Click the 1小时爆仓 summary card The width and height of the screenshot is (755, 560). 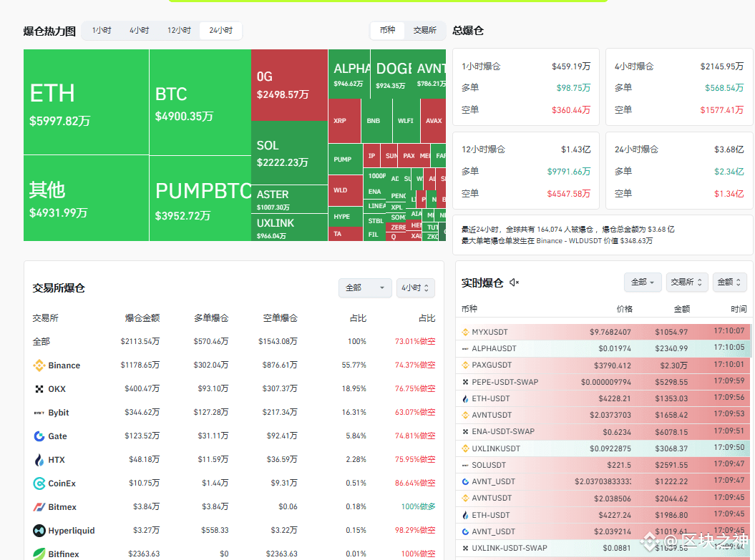[526, 87]
